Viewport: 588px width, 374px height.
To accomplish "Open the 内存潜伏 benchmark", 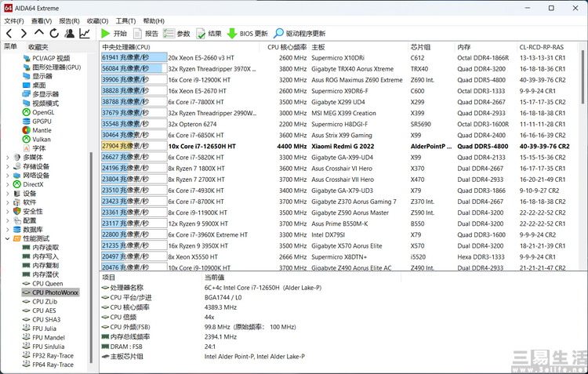I will tap(45, 274).
